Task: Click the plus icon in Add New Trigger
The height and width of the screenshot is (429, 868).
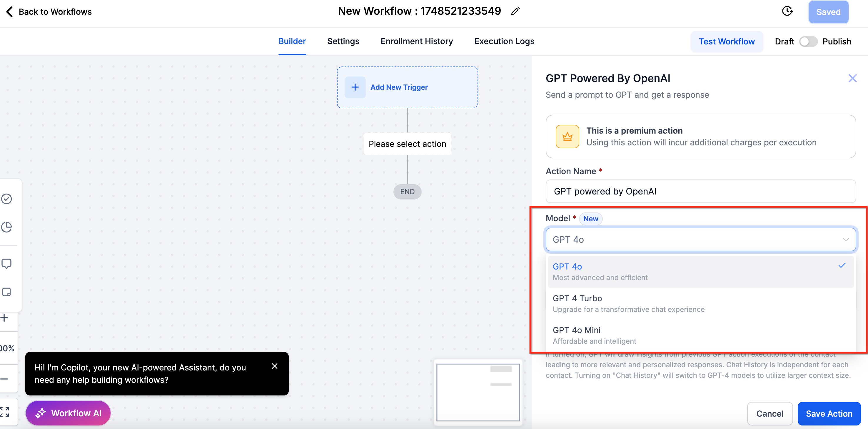Action: click(x=355, y=87)
